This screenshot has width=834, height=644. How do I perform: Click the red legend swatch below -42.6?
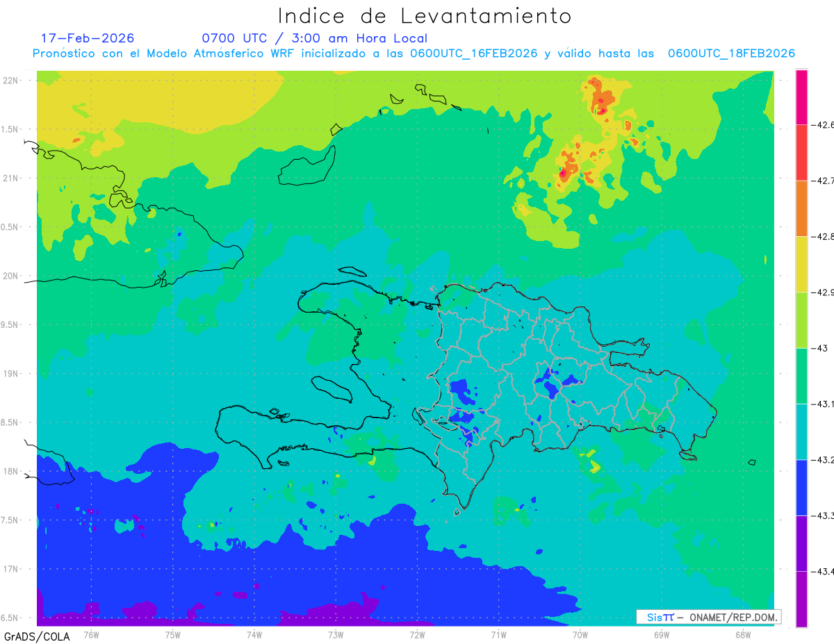pyautogui.click(x=801, y=153)
